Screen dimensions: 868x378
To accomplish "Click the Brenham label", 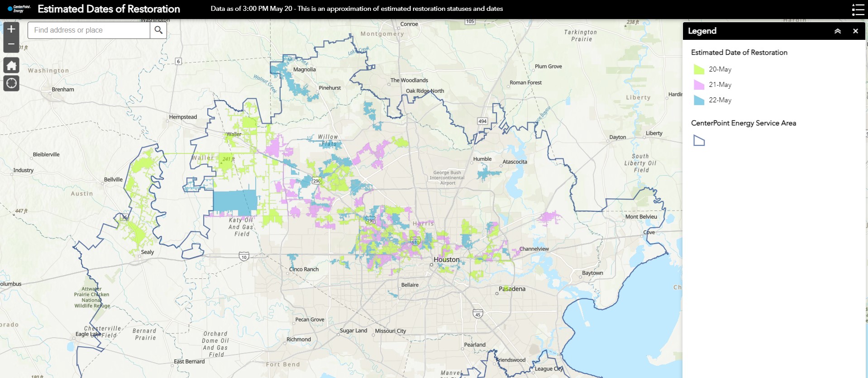I will 63,89.
